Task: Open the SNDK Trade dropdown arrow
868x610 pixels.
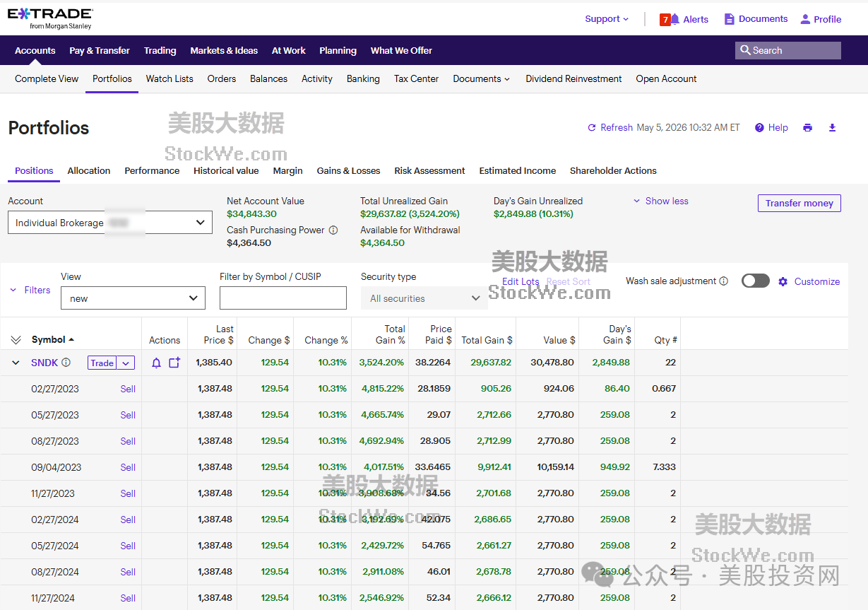Action: pos(125,363)
